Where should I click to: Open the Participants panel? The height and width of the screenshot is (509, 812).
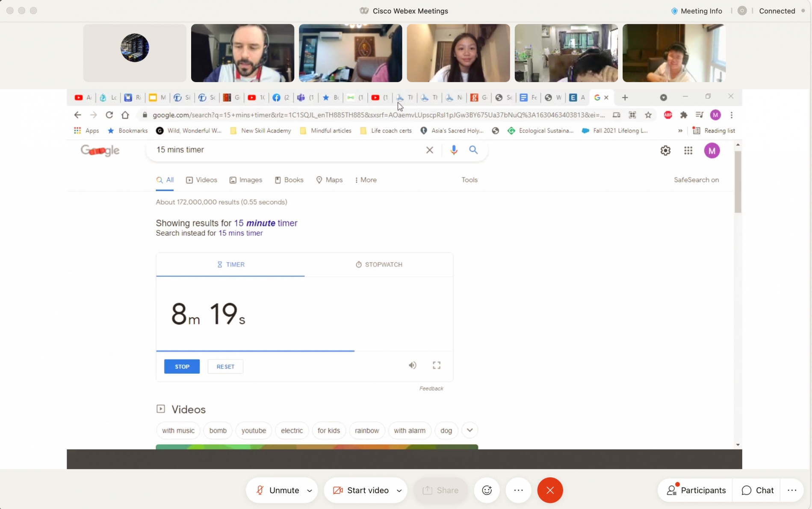tap(696, 490)
